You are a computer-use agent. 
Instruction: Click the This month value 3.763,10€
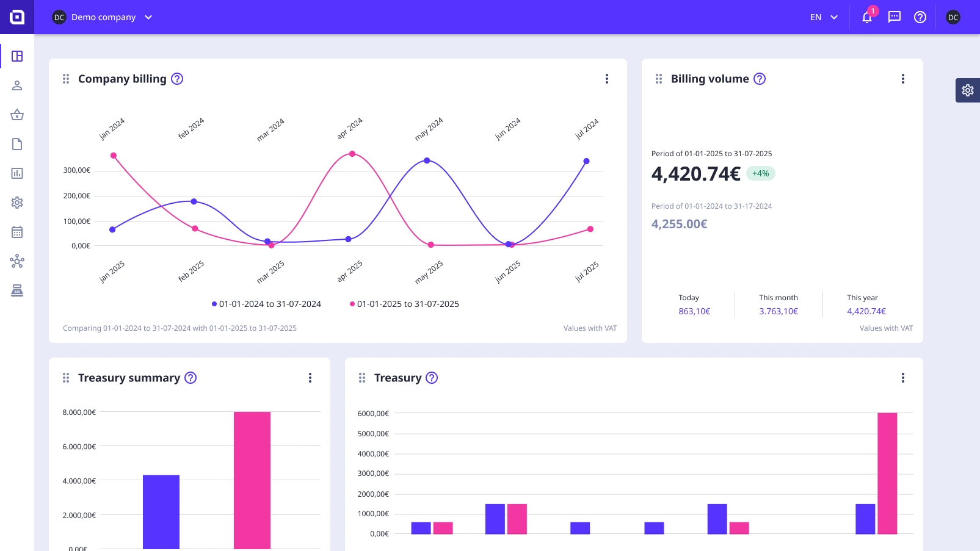[x=778, y=311]
